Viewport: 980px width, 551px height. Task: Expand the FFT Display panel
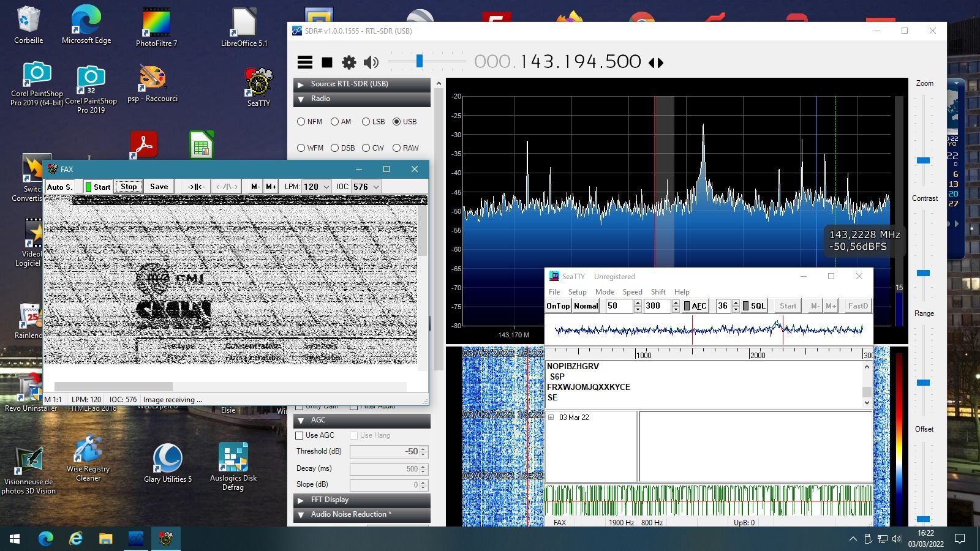pyautogui.click(x=362, y=500)
